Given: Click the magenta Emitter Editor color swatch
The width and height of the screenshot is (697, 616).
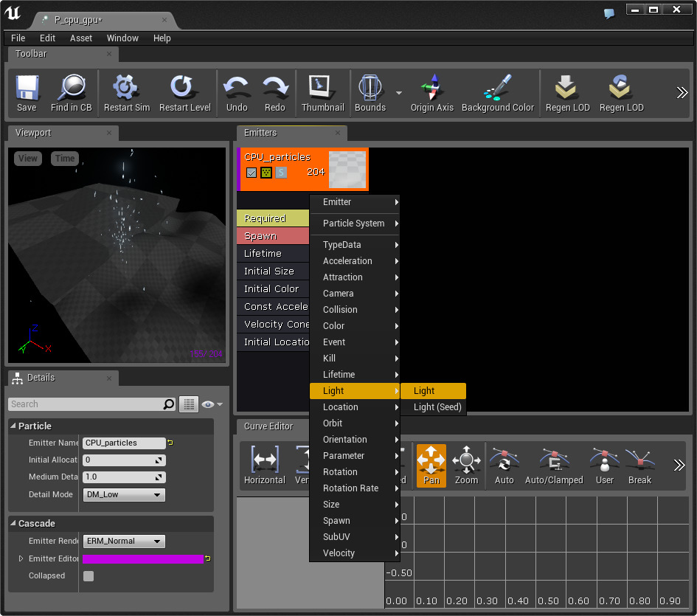Looking at the screenshot, I should point(143,559).
